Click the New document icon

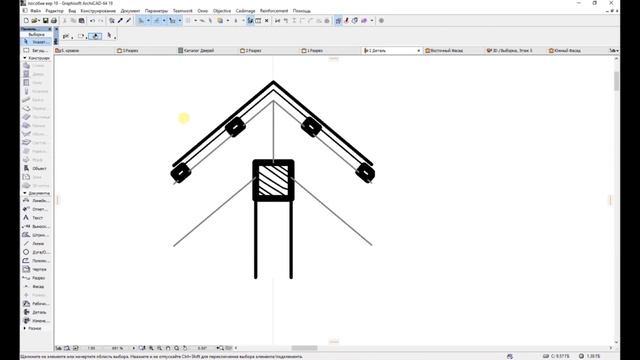pos(26,20)
